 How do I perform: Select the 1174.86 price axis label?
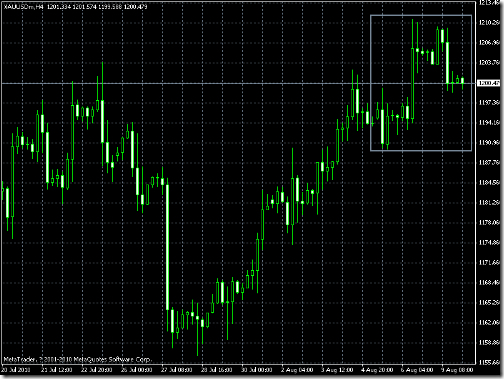tap(489, 243)
